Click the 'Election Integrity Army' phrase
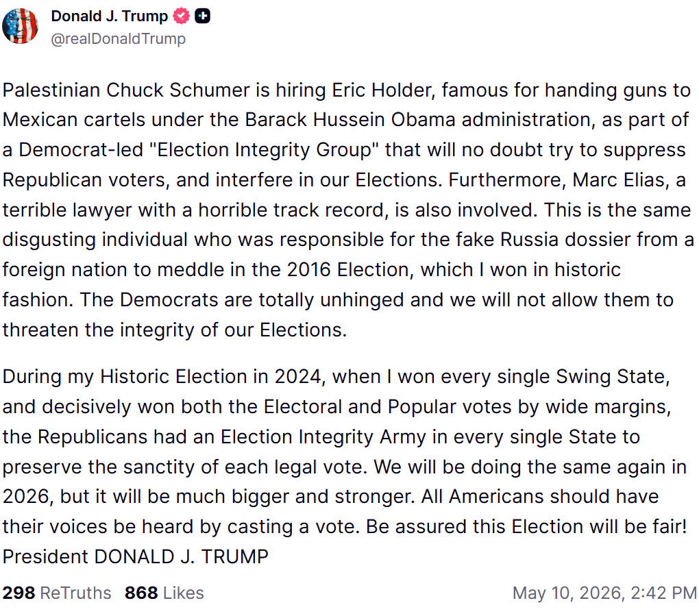 tap(323, 437)
